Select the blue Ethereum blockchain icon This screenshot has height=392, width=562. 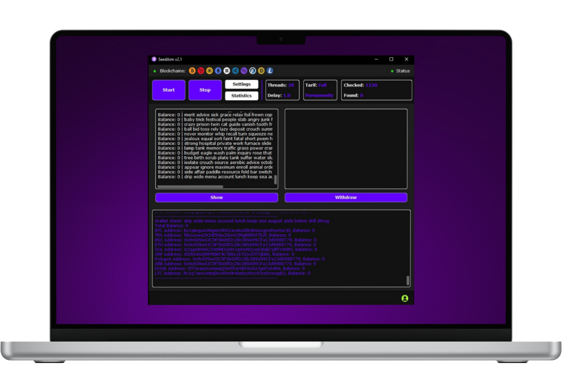point(218,71)
